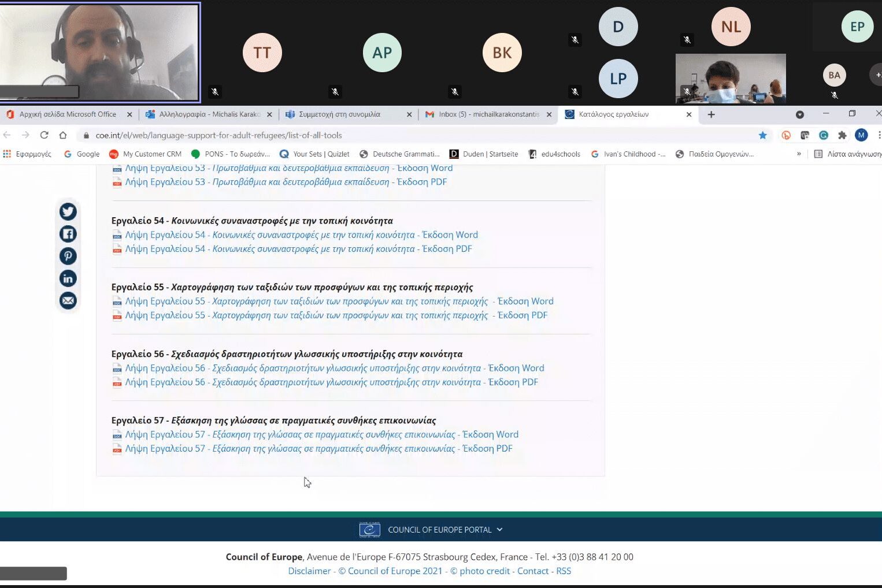Bookmark page with star icon

(762, 135)
